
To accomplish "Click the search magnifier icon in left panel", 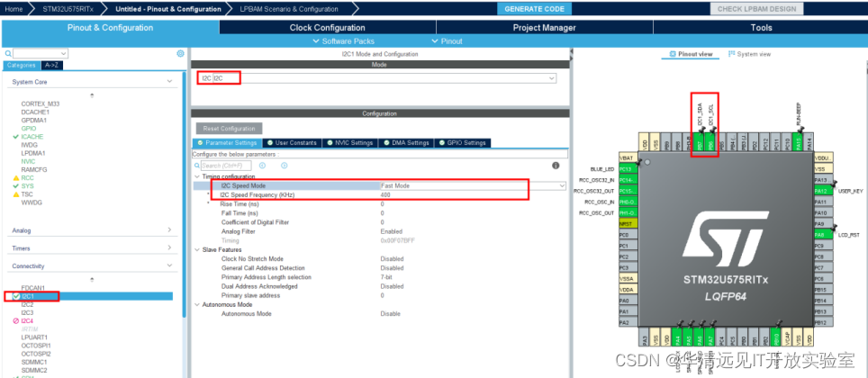I will click(8, 54).
